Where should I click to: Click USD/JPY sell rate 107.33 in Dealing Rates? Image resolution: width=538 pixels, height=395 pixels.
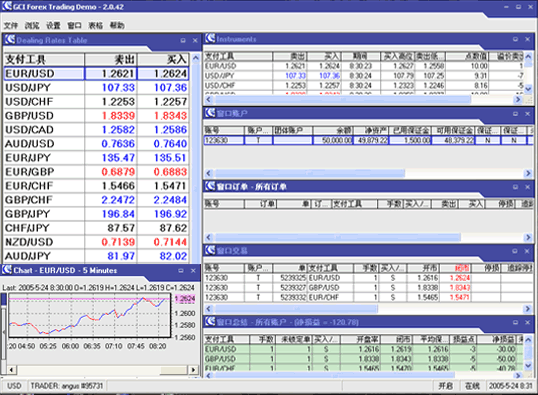118,88
